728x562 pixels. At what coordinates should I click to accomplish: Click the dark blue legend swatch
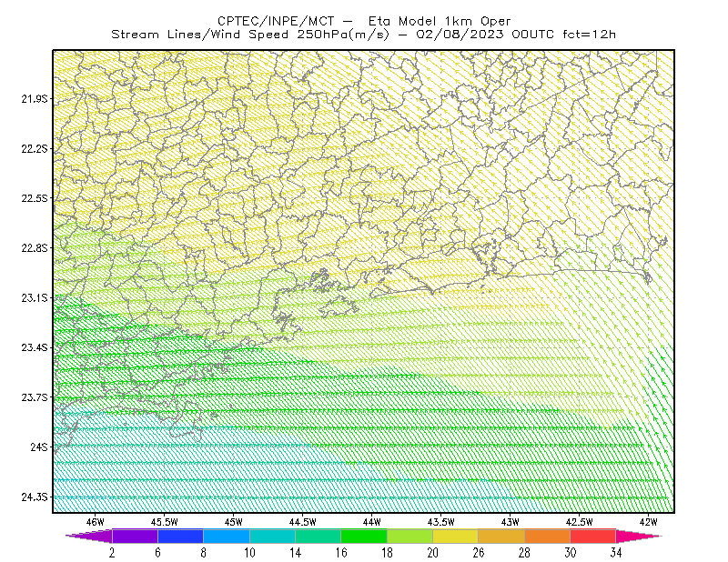(180, 536)
